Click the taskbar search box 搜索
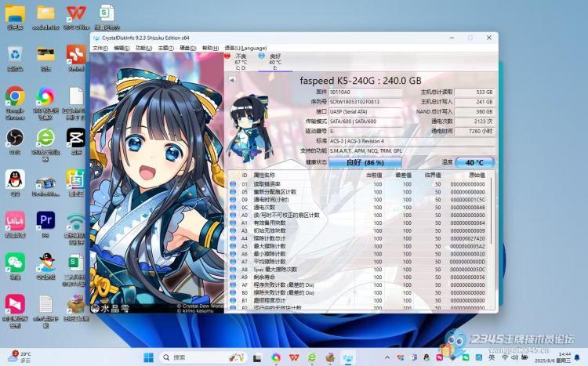Viewport: 588px width, 366px height. pyautogui.click(x=204, y=357)
